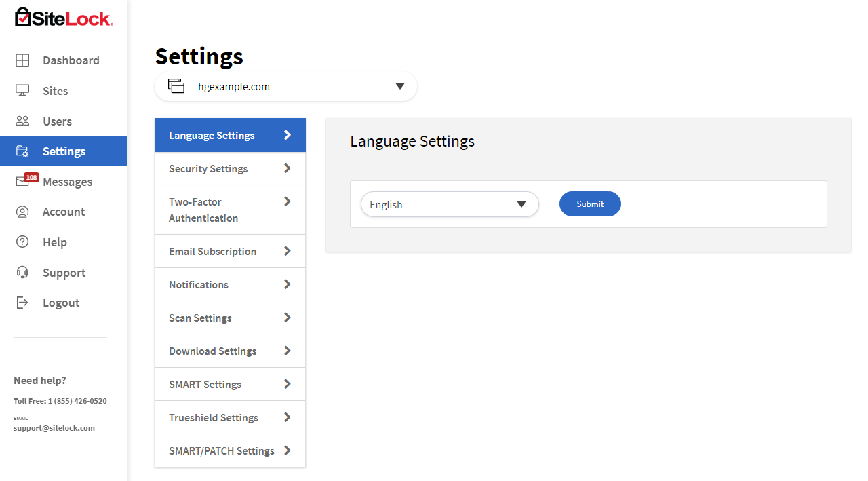Open the Notifications settings tab
This screenshot has height=481, width=868.
[x=230, y=284]
